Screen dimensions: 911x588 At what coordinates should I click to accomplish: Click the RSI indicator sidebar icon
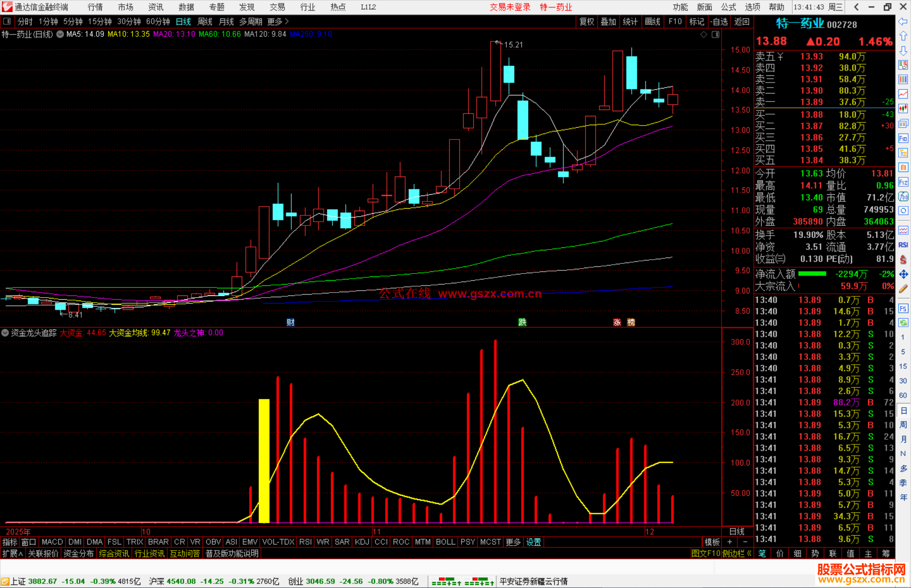(x=903, y=245)
